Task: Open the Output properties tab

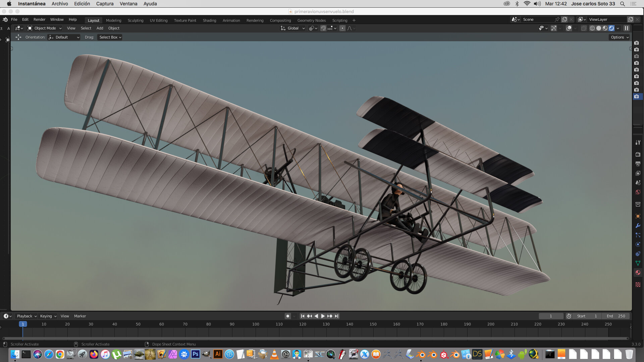Action: tap(638, 164)
